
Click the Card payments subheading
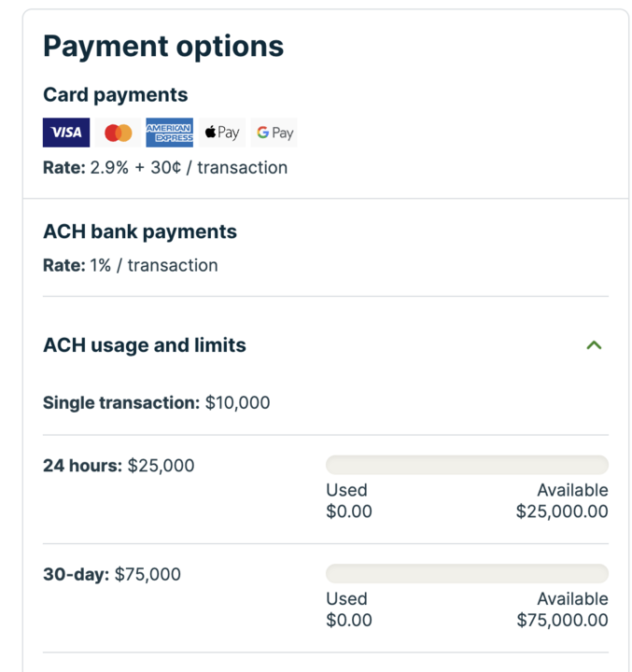coord(115,95)
